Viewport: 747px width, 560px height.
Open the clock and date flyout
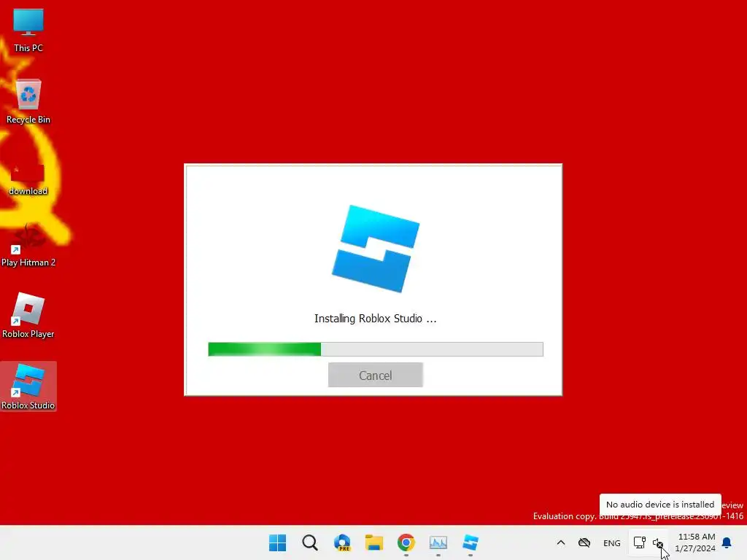coord(695,542)
